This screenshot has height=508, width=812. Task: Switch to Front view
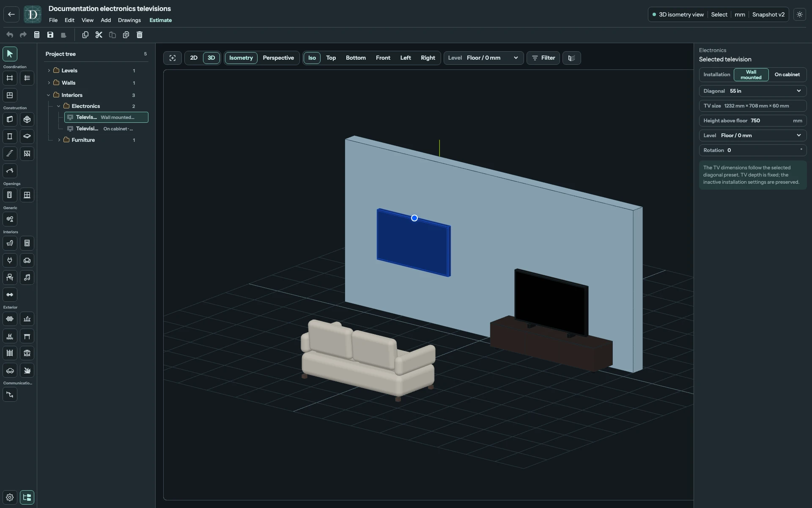(x=383, y=58)
